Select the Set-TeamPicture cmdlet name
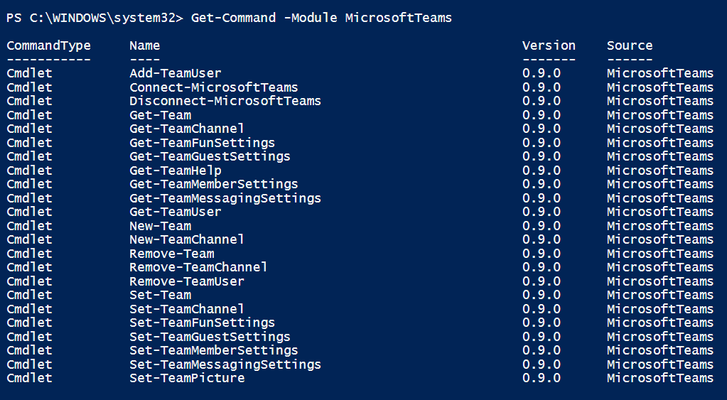This screenshot has width=727, height=400. point(186,378)
